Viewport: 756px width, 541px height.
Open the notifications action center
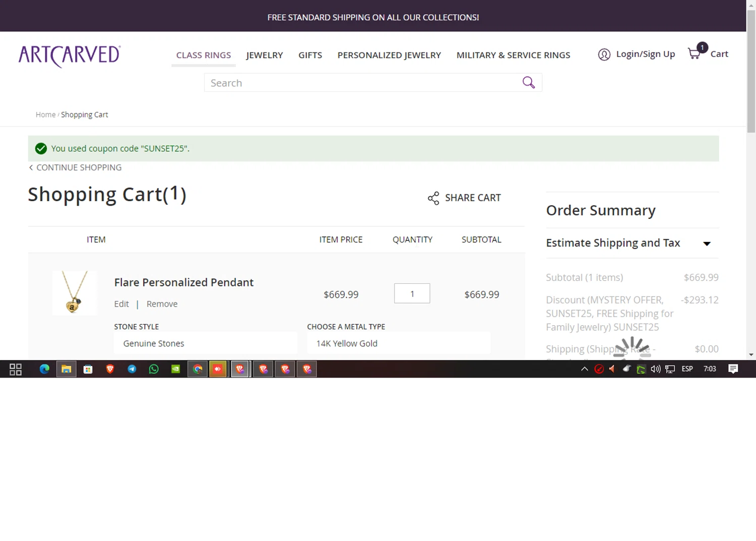click(733, 369)
